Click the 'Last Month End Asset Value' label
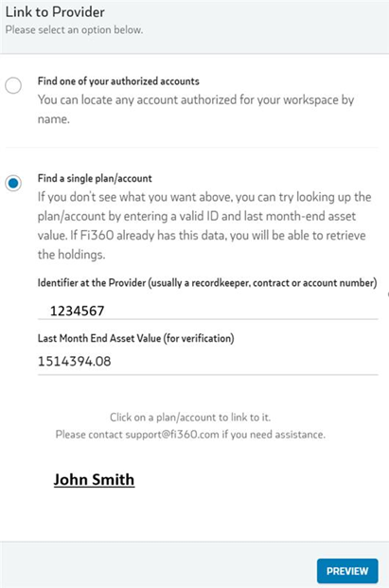This screenshot has width=389, height=588. [136, 338]
